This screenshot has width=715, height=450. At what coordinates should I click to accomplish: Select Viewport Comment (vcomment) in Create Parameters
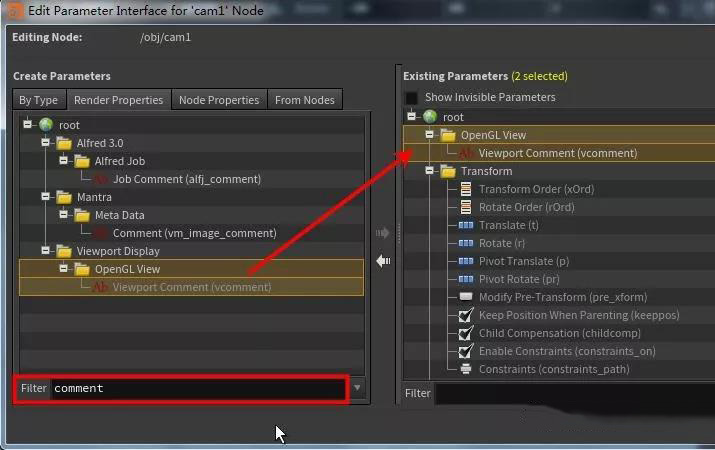192,287
